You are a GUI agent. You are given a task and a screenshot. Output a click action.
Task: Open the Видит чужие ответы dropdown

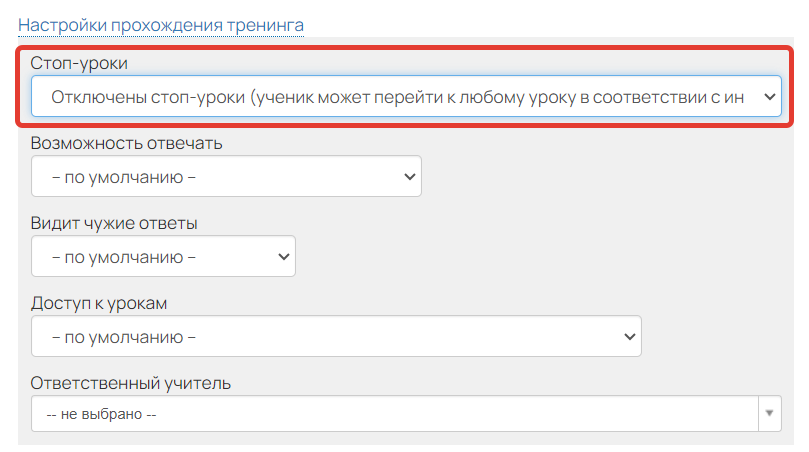(163, 256)
